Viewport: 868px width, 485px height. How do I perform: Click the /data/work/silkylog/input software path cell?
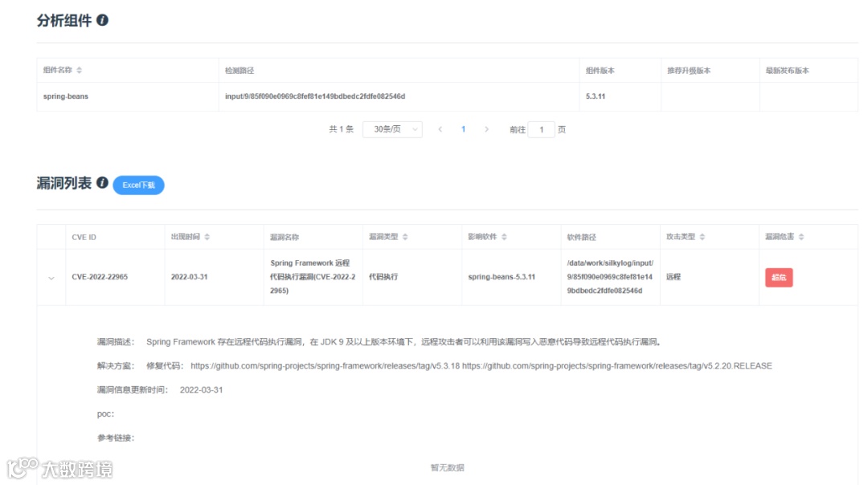coord(610,277)
